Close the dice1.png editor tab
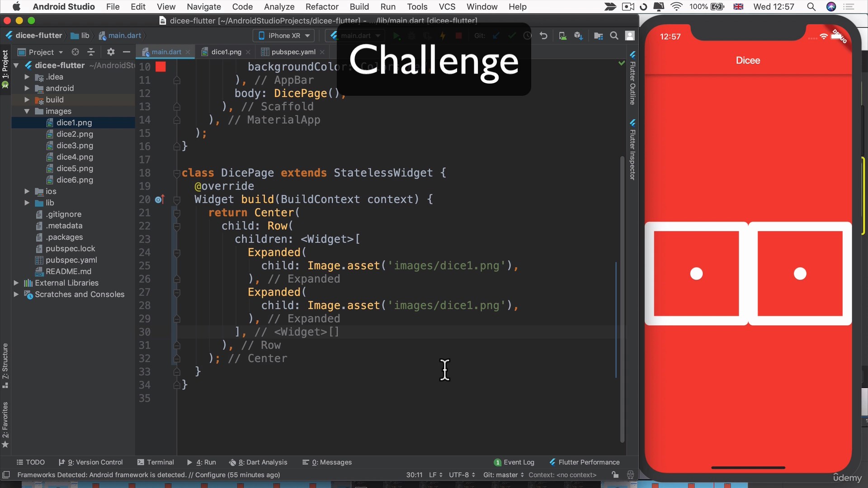868x488 pixels. tap(248, 52)
